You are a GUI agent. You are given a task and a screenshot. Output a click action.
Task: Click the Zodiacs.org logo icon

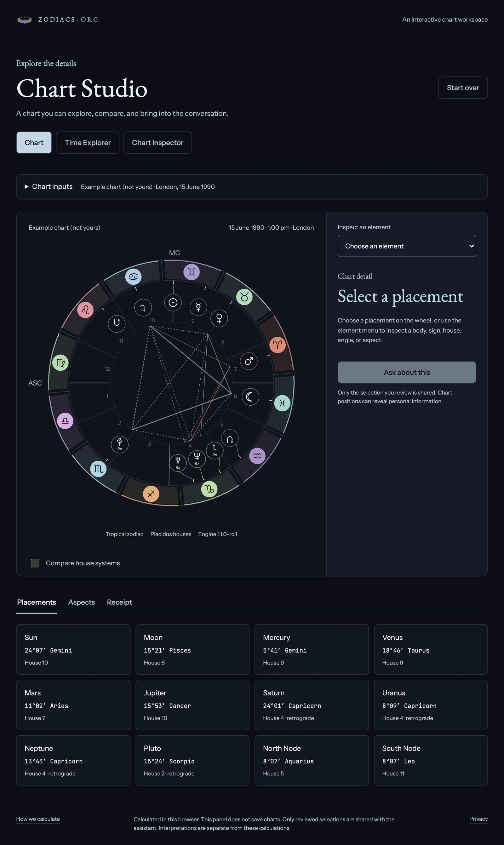pyautogui.click(x=25, y=20)
